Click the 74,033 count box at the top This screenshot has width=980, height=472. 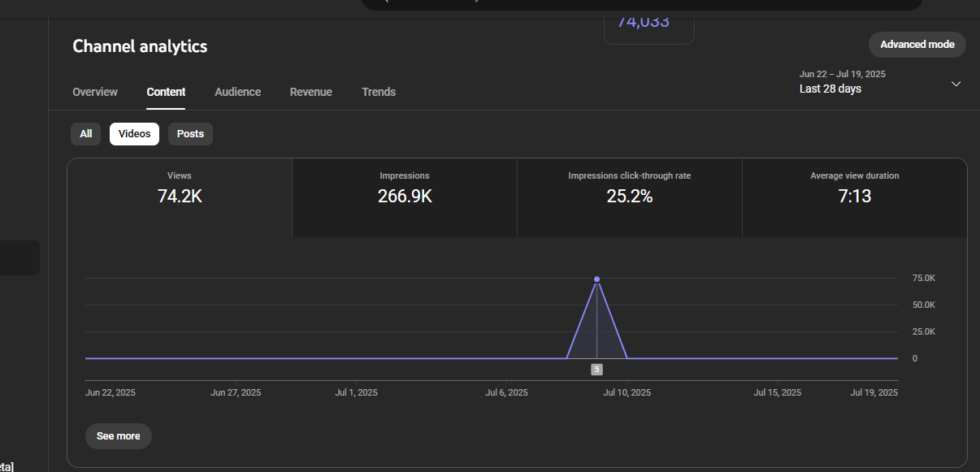(648, 26)
